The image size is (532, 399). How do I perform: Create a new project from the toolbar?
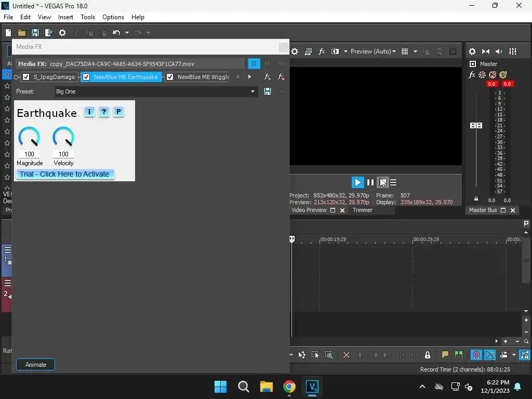[x=8, y=33]
